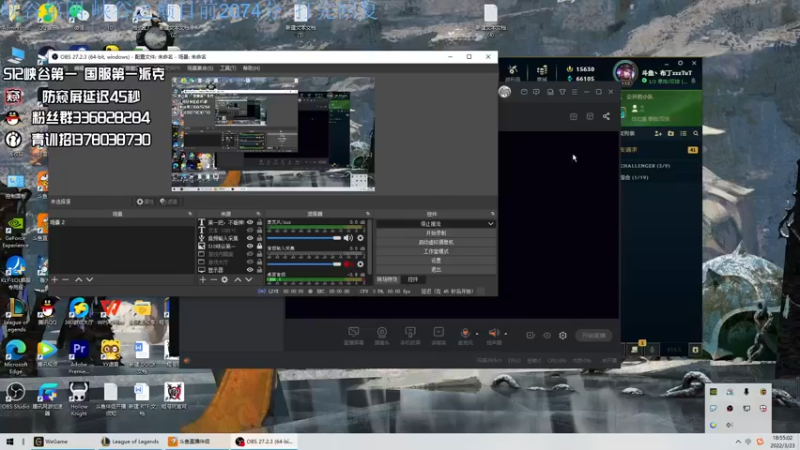Mute the first mixer channel speaker icon
Screen dimensions: 800x450
348,238
